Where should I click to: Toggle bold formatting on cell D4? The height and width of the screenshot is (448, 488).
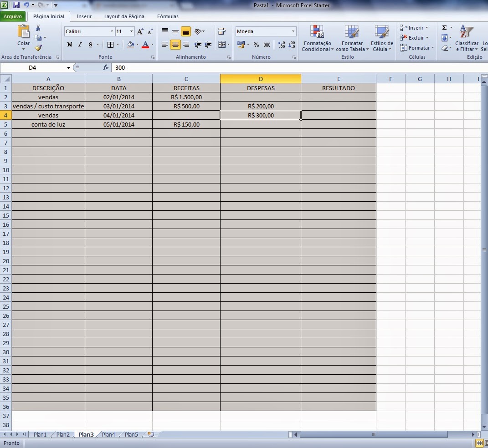[69, 45]
